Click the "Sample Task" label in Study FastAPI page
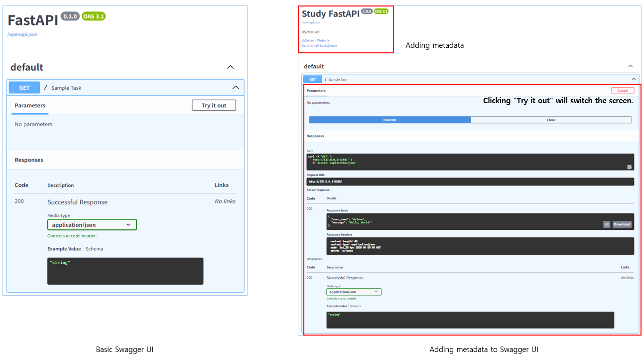644x356 pixels. coord(338,79)
